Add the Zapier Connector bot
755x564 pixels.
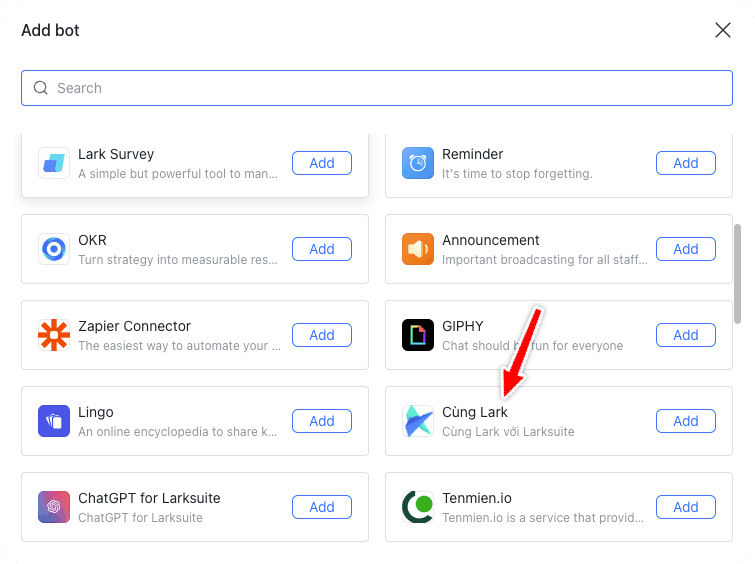(x=322, y=335)
